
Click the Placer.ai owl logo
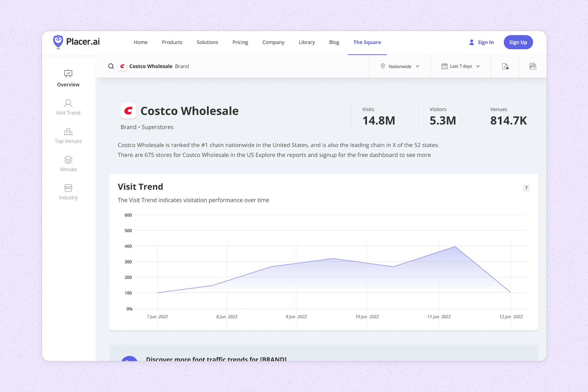[x=58, y=42]
